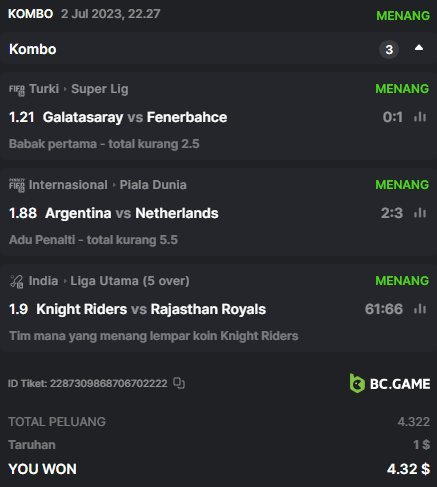Open the Super Lig league link
Screen dimensions: 437x487
tap(100, 89)
